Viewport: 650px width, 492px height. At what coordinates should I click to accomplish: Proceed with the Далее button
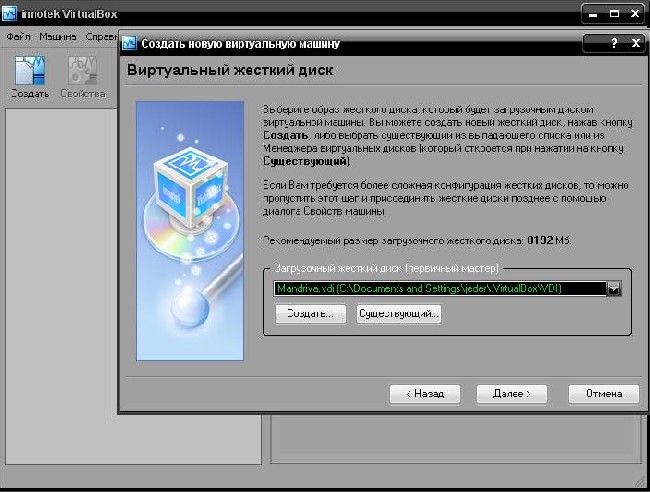pos(512,394)
